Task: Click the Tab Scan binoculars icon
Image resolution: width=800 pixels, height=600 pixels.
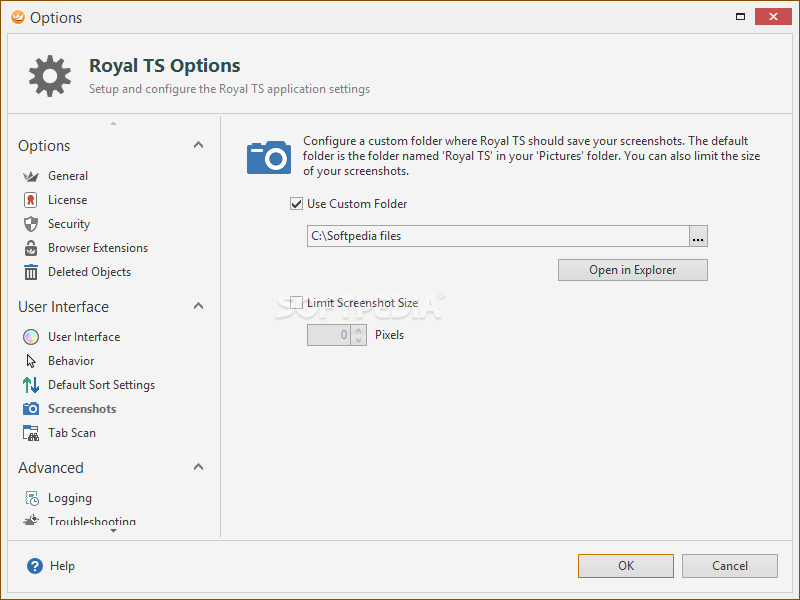Action: point(31,433)
